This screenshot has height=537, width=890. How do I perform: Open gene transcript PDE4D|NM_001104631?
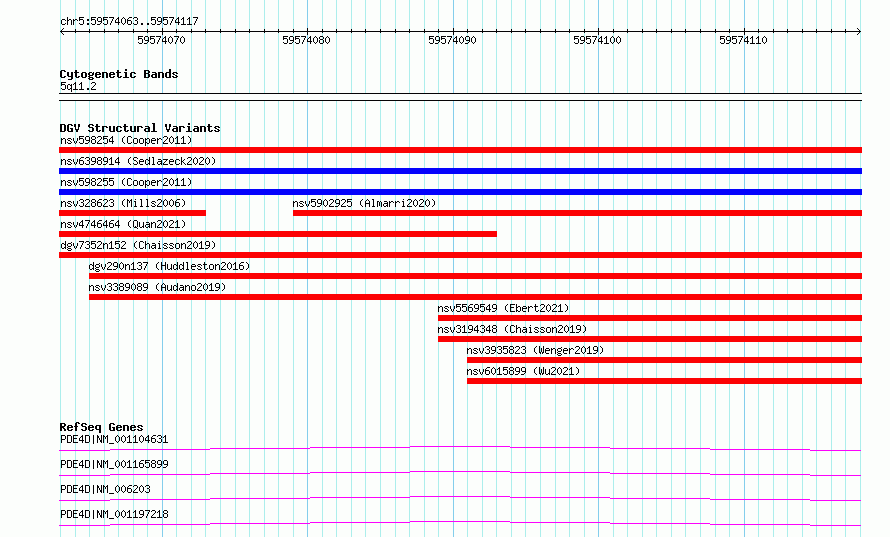tap(114, 439)
